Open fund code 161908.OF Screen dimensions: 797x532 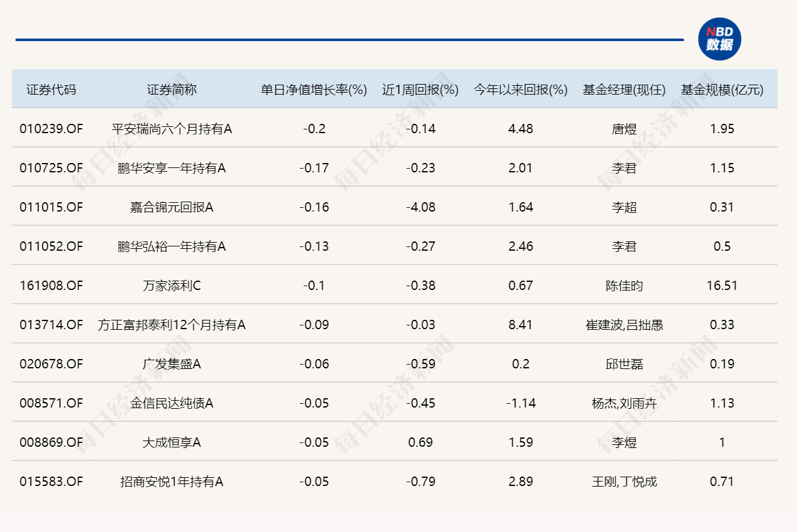(52, 286)
